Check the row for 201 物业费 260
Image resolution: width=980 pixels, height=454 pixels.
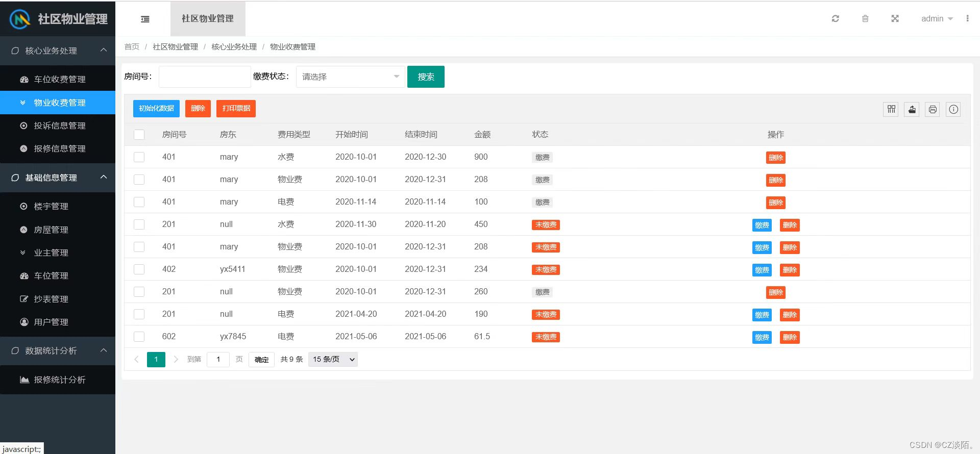[139, 292]
